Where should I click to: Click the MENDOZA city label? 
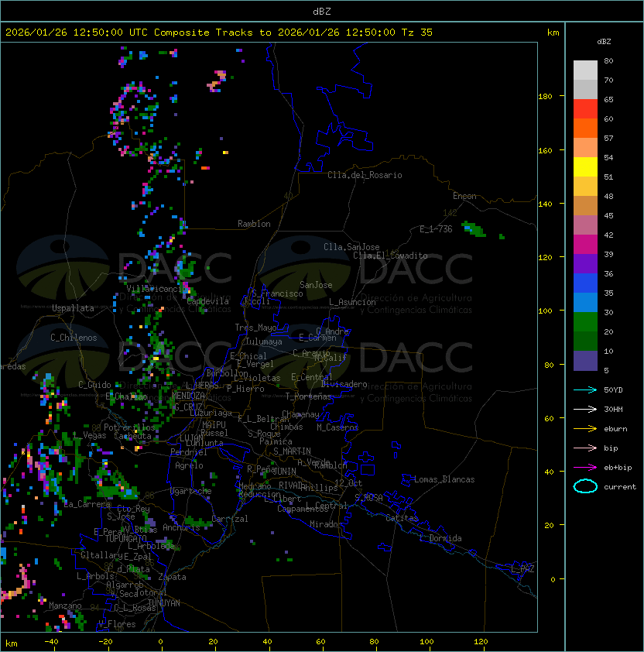tap(188, 395)
